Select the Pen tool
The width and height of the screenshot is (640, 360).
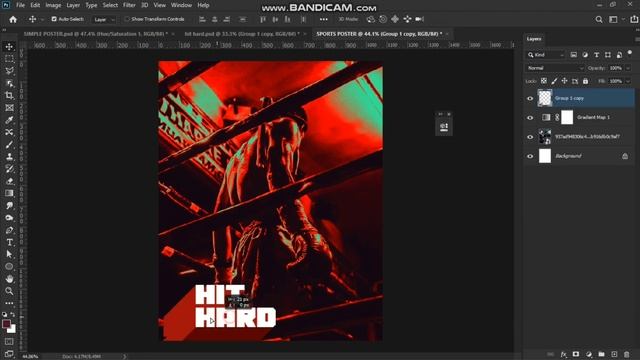pos(9,230)
